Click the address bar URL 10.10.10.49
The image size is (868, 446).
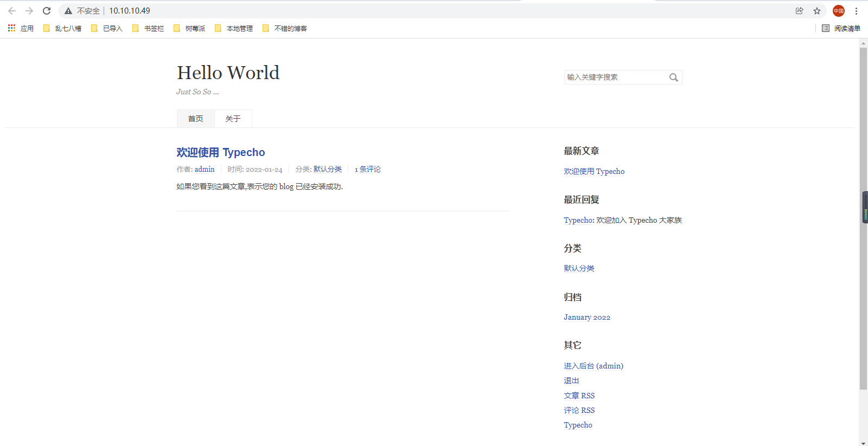coord(130,11)
